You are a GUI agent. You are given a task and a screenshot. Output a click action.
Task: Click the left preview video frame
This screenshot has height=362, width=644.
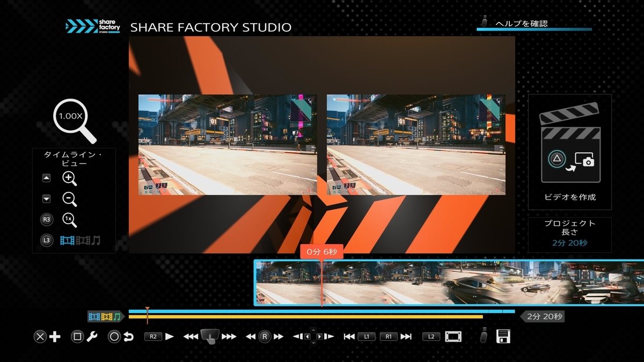pos(228,145)
